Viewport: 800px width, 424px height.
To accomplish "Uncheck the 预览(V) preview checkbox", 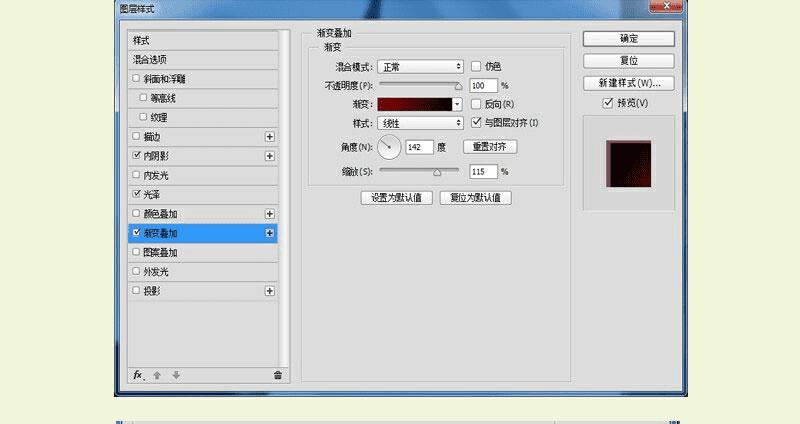I will tap(608, 103).
